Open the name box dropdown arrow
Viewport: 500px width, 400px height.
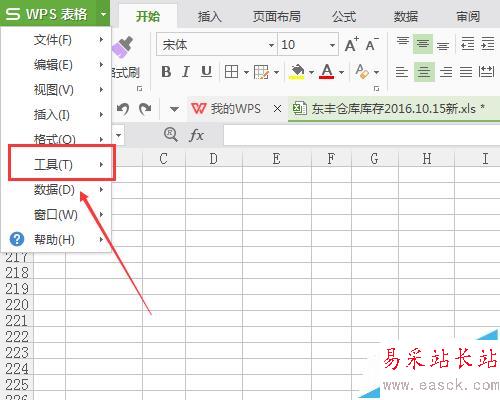pos(119,135)
